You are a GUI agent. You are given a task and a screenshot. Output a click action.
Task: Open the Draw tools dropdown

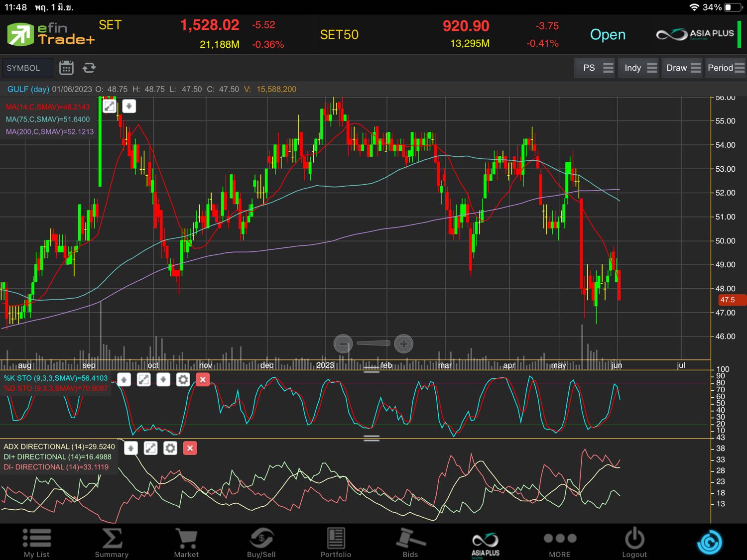point(683,68)
